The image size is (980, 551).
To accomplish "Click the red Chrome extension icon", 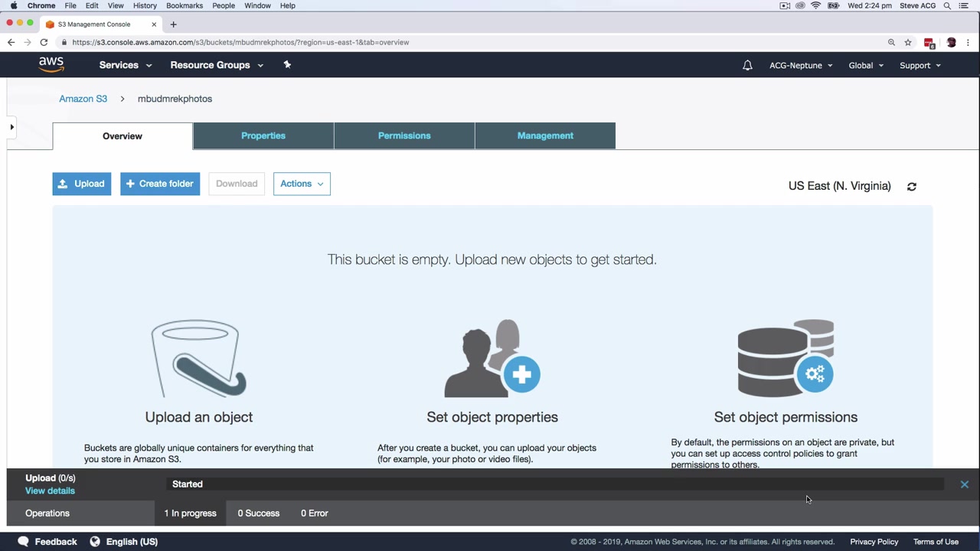I will (929, 43).
